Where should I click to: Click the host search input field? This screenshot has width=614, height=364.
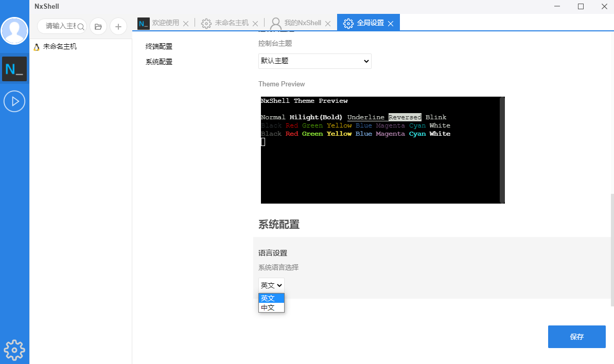(59, 26)
